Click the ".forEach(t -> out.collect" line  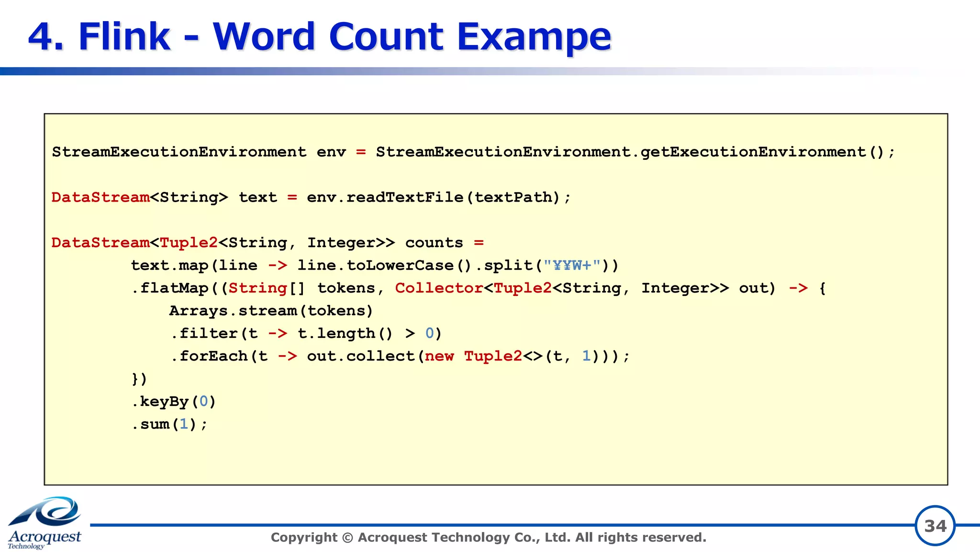(x=401, y=356)
